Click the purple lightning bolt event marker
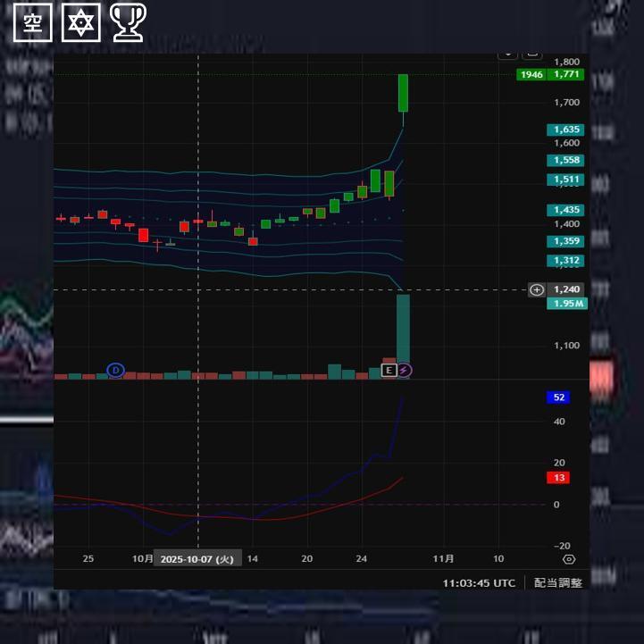 [x=404, y=370]
